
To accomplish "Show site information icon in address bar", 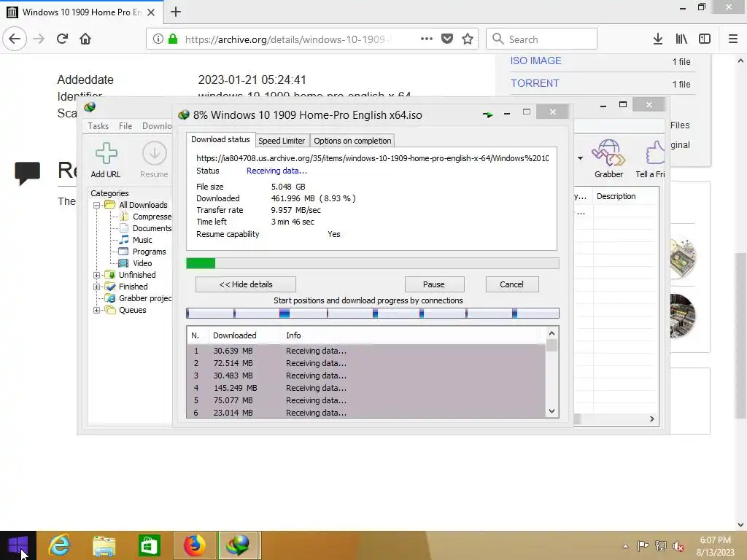I will [x=158, y=39].
